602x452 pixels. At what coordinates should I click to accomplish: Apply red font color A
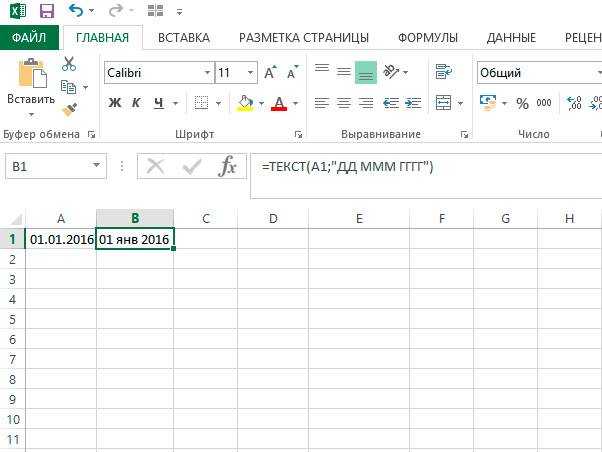click(x=279, y=103)
